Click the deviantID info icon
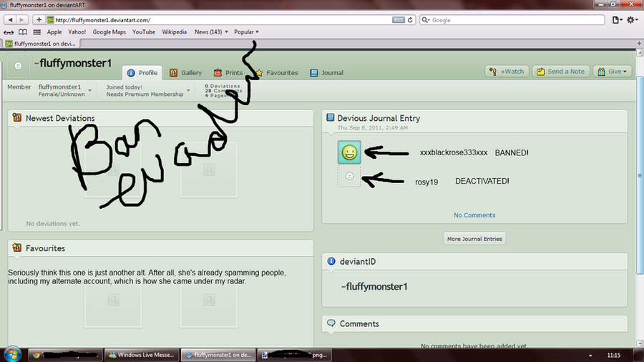Viewport: 644px width, 362px height. (331, 261)
